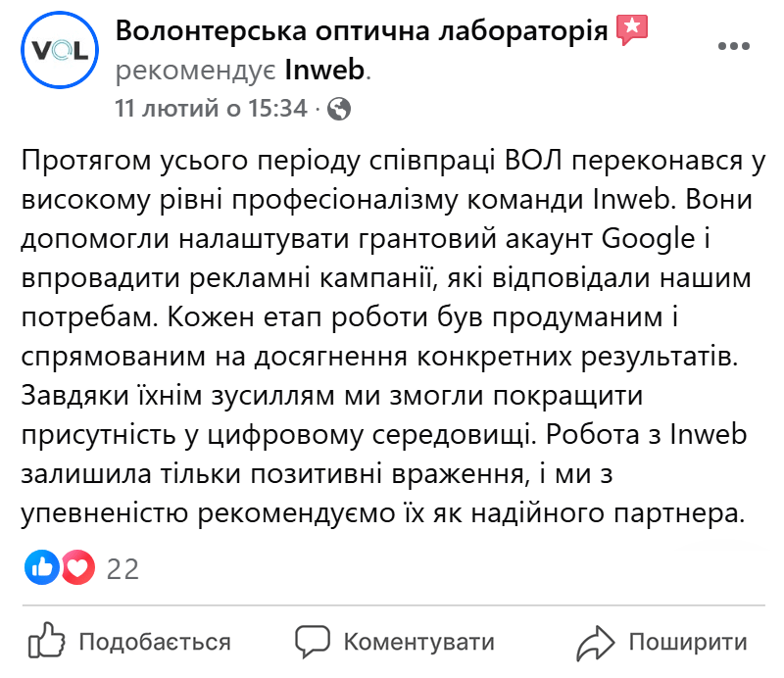Open the VOL profile picture avatar
Image resolution: width=784 pixels, height=678 pixels.
59,49
